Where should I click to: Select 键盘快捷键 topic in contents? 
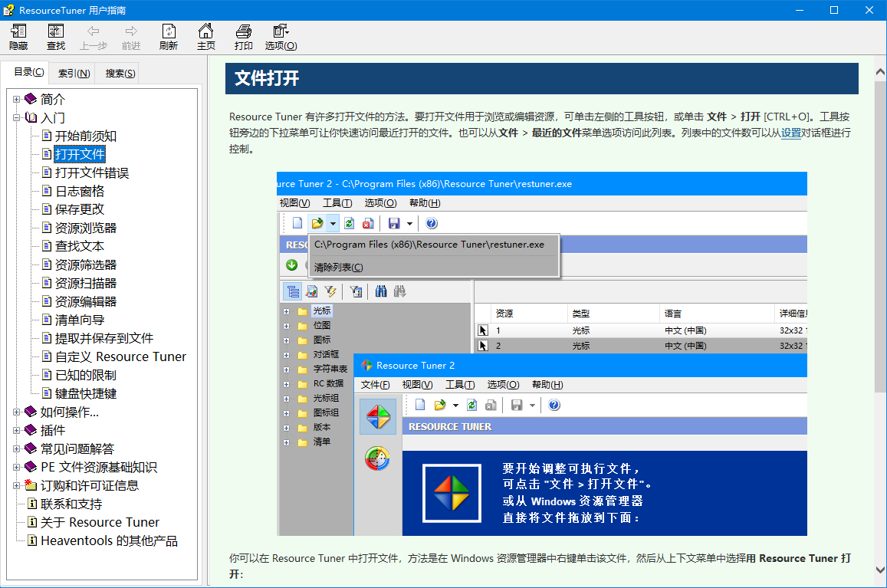point(86,394)
